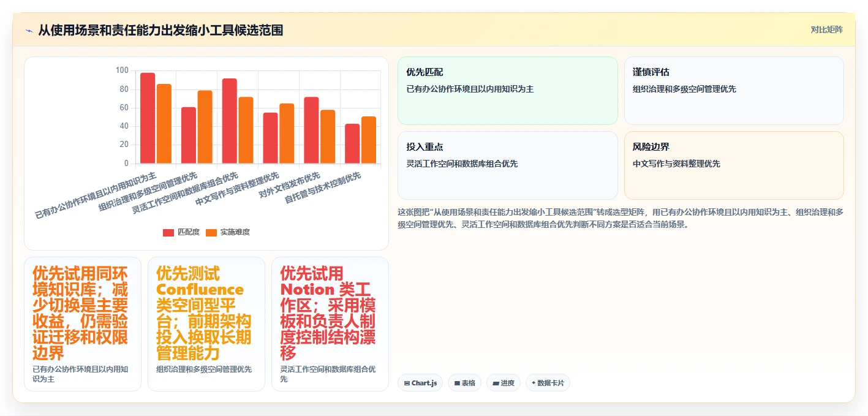Click the Chart.js tag chip
The height and width of the screenshot is (416, 868).
point(420,383)
